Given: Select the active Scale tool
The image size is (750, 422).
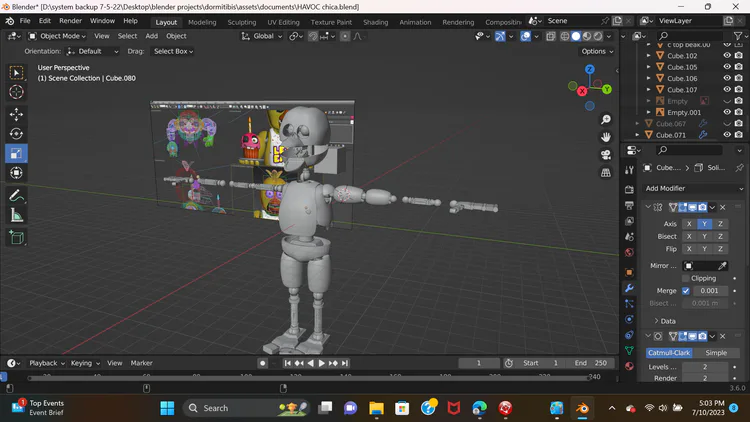Looking at the screenshot, I should point(16,154).
